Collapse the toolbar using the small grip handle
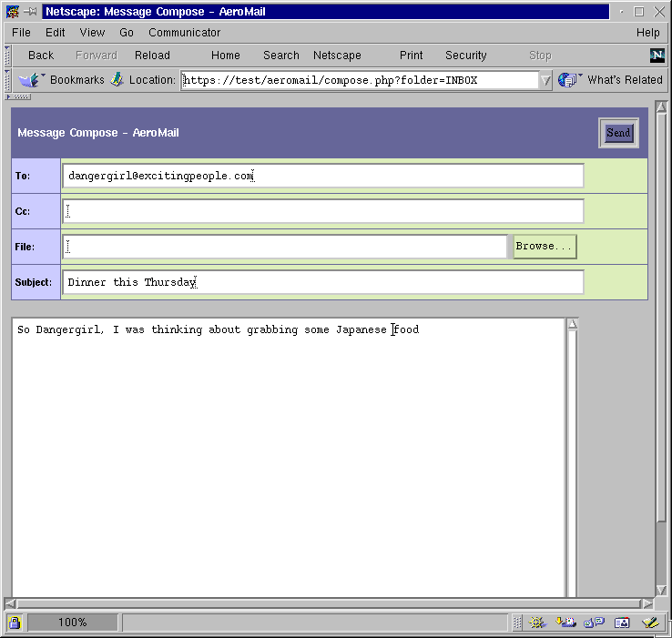 click(x=20, y=96)
